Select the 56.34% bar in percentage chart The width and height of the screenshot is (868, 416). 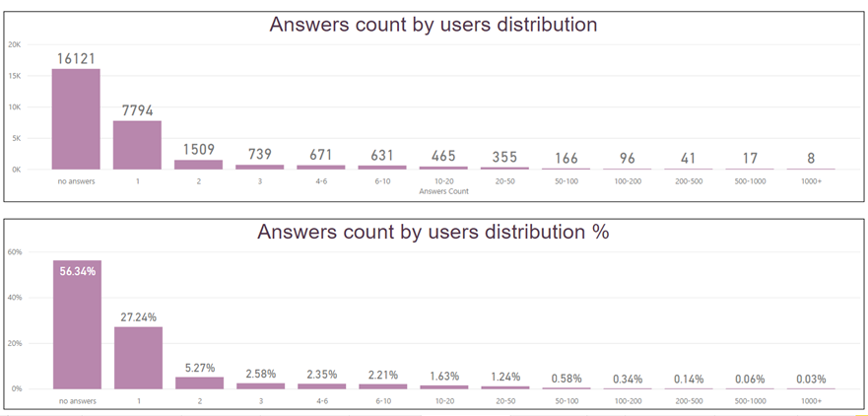[77, 325]
